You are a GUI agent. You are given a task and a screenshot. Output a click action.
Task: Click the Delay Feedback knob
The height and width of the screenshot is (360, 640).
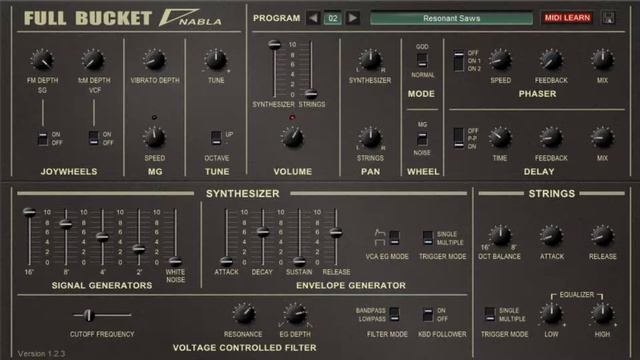pos(551,137)
